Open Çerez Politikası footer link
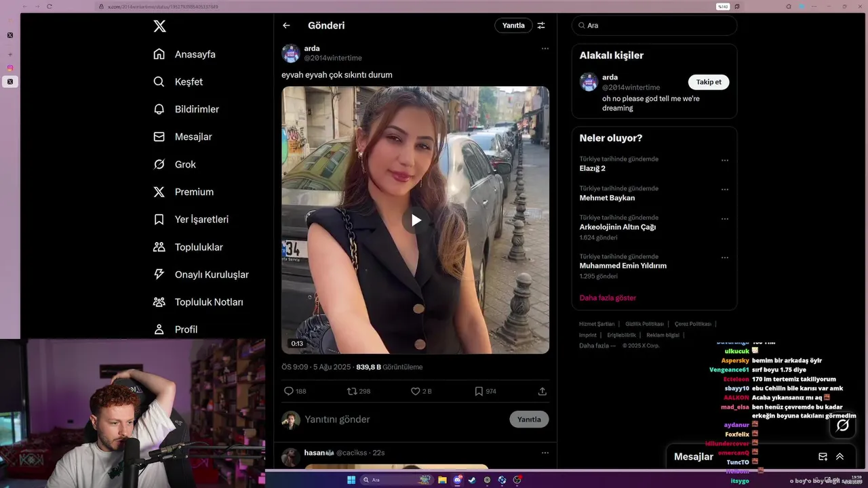868x488 pixels. 693,324
